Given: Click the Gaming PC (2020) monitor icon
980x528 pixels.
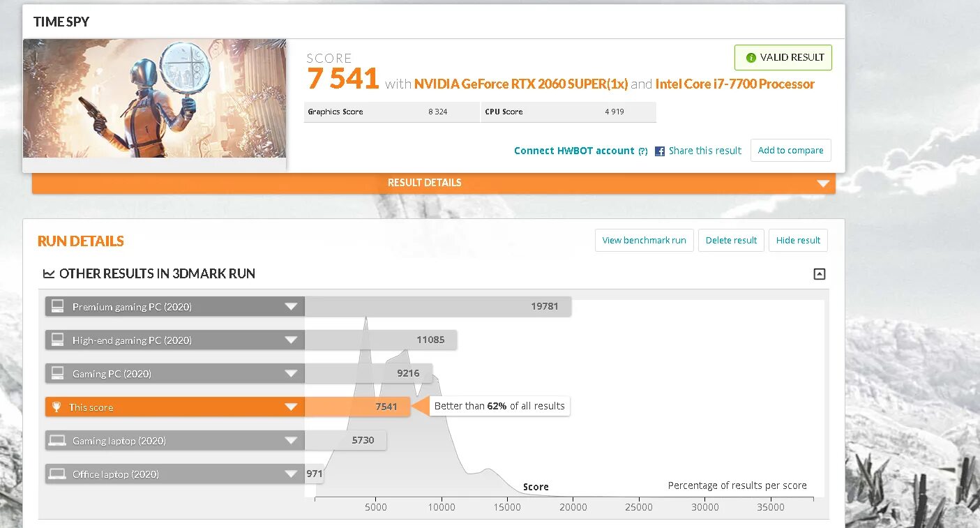Looking at the screenshot, I should click(x=57, y=373).
